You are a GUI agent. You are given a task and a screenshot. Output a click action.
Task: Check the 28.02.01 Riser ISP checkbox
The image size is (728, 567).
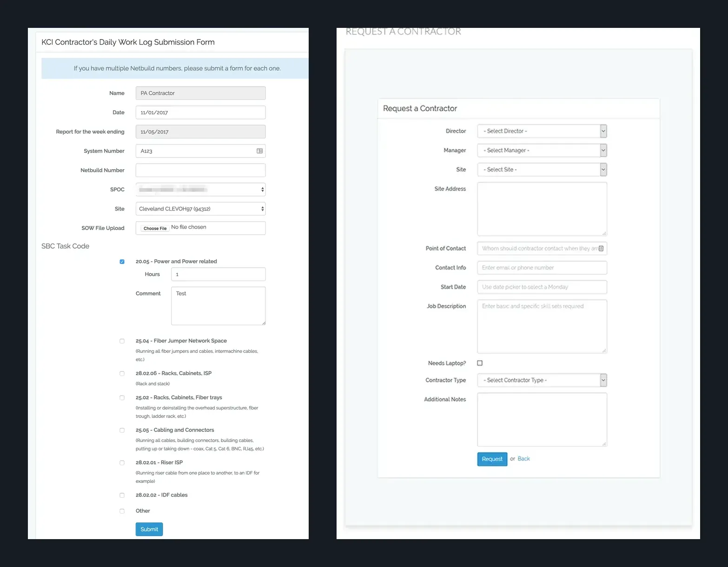(x=122, y=463)
